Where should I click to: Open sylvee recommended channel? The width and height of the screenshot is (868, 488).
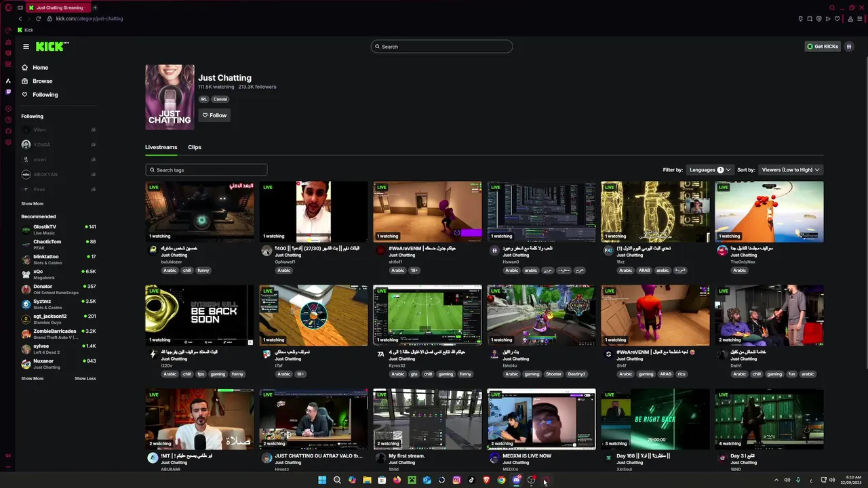pos(58,349)
